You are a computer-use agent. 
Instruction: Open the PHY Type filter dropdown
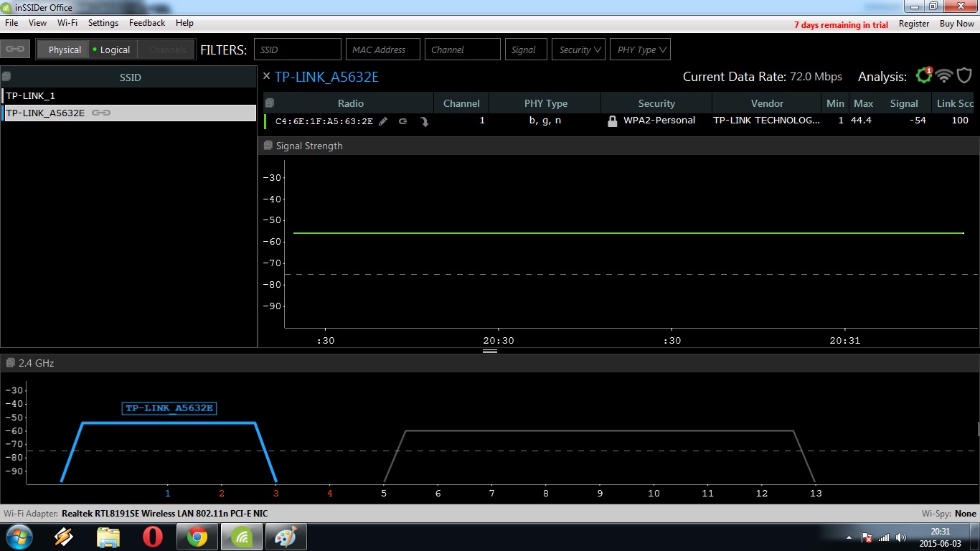(x=640, y=50)
